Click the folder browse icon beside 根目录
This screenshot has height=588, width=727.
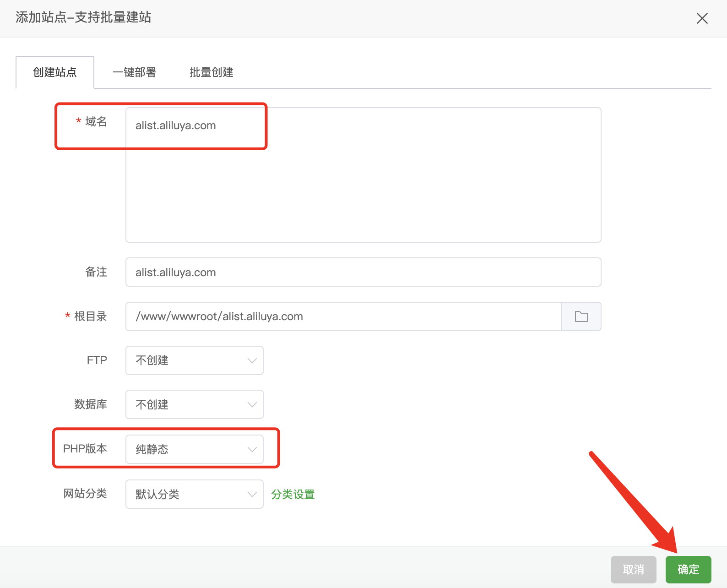point(581,316)
